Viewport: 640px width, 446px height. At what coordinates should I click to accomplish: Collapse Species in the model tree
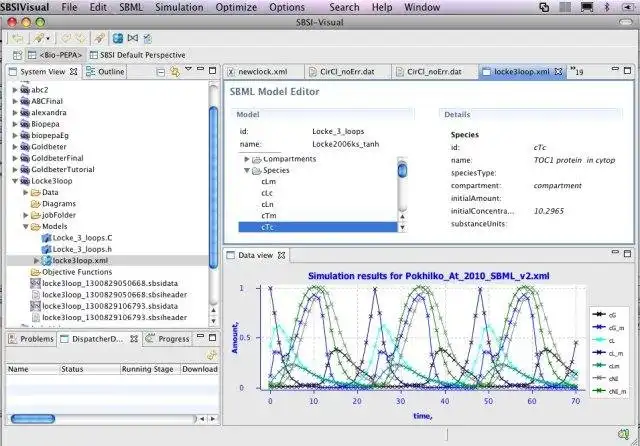click(247, 171)
